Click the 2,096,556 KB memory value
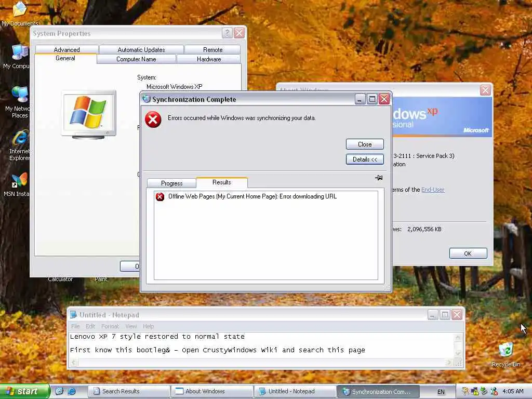 (424, 229)
